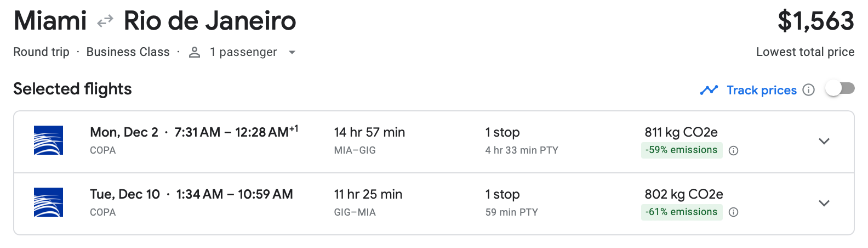Click COPA airline logo for Dec 2 flight
Screen dimensions: 868x248
(48, 140)
